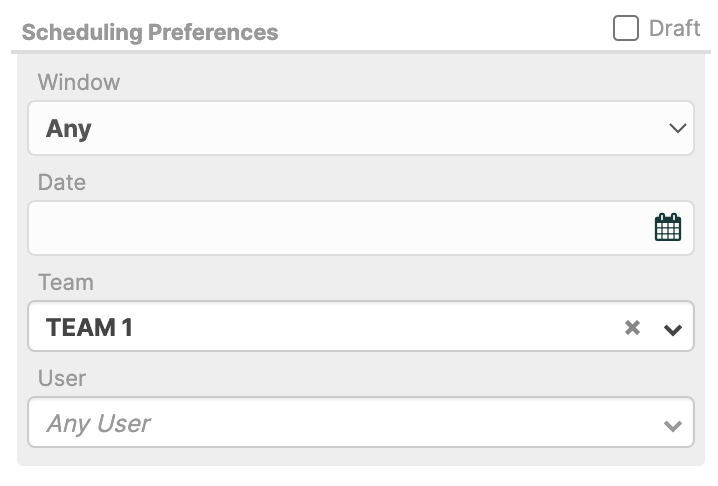Screen dimensions: 718x486
Task: Expand the User dropdown arrow
Action: click(673, 426)
